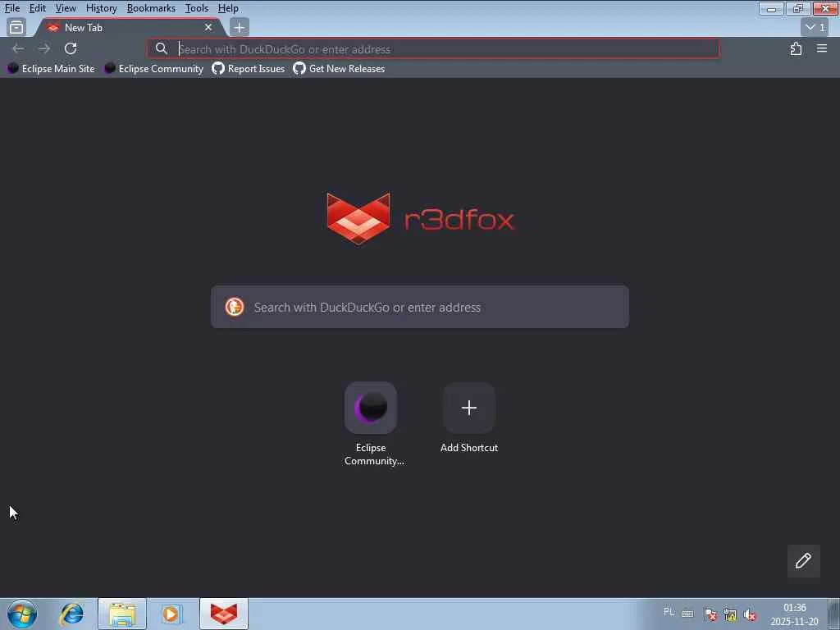Open the customize new tab pencil button
840x630 pixels.
803,561
